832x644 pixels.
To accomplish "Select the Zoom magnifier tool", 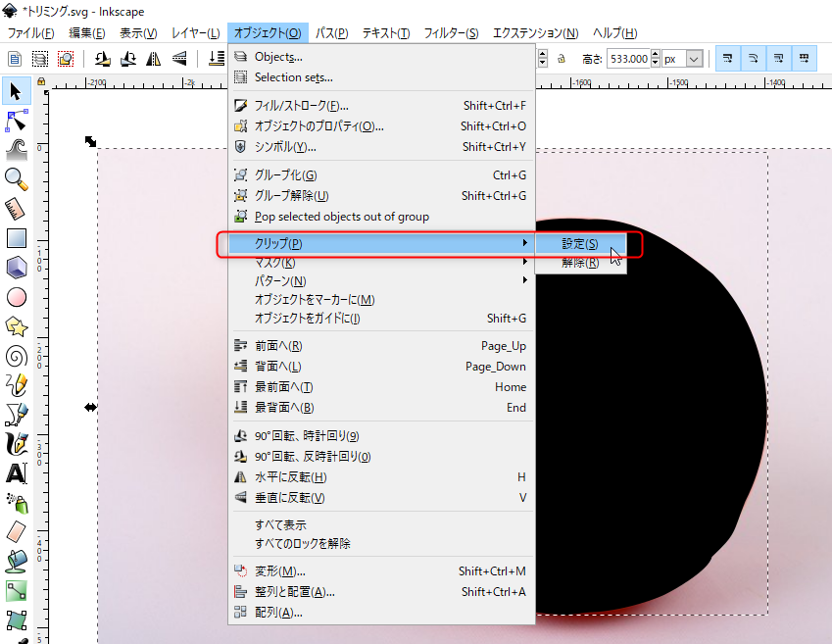I will click(x=17, y=179).
